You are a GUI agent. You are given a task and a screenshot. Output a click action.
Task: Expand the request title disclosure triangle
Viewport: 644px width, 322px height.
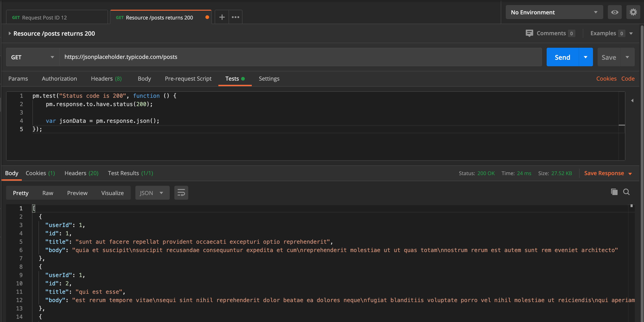click(10, 33)
